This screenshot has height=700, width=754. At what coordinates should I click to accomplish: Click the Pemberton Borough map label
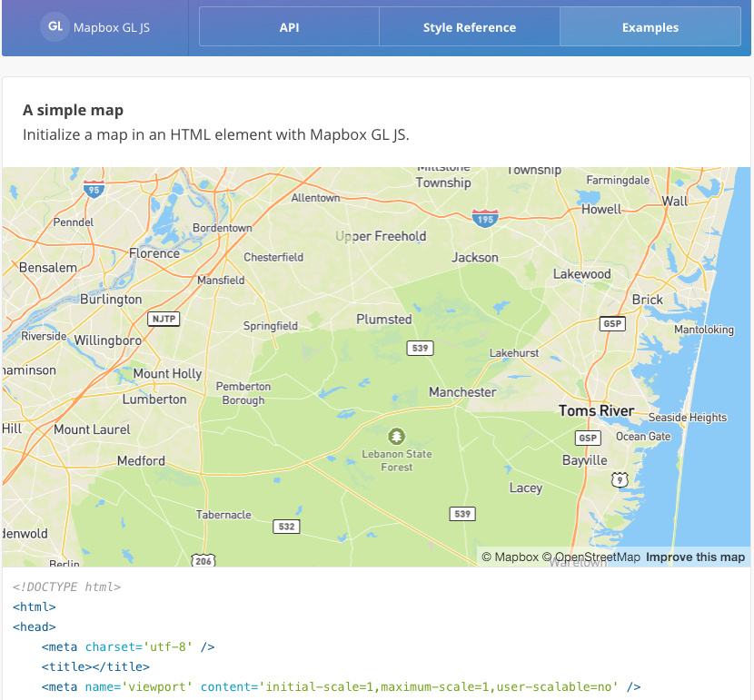[x=243, y=393]
